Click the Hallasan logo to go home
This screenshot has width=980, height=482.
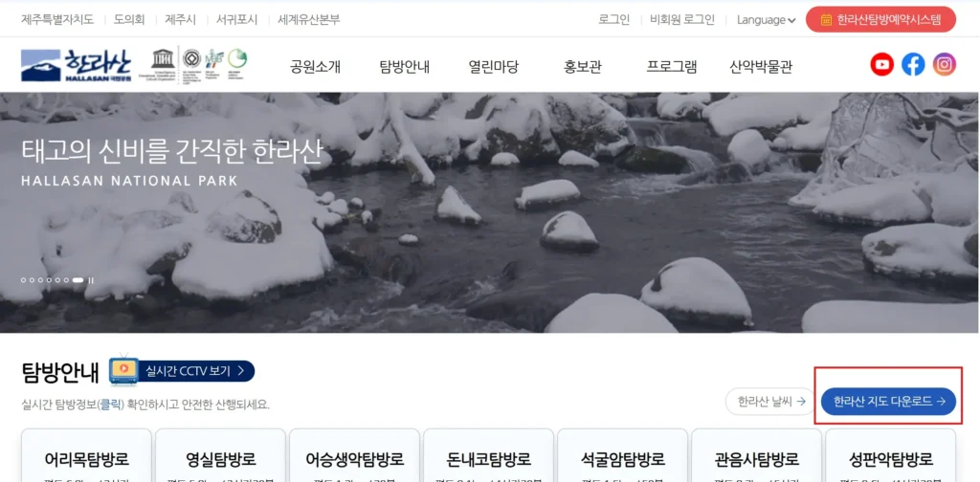click(77, 65)
